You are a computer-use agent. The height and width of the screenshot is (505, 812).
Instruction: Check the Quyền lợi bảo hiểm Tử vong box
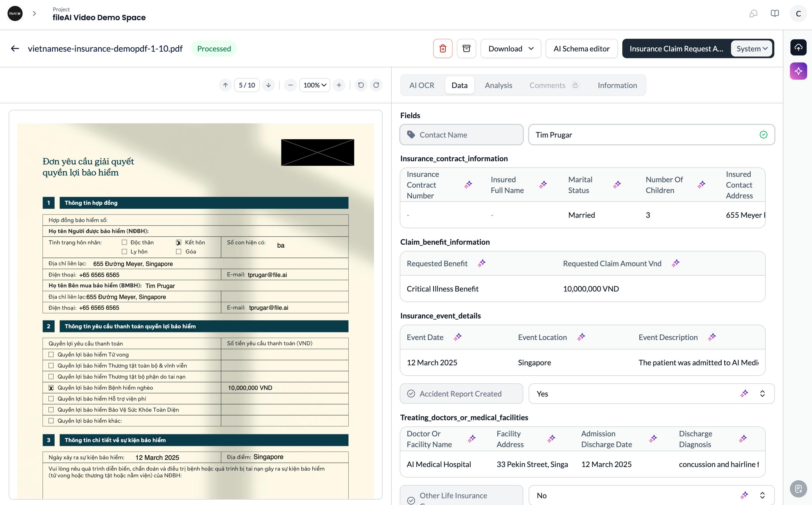(x=51, y=354)
